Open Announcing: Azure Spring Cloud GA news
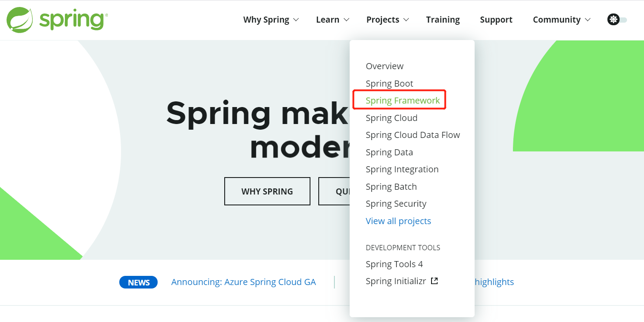 pyautogui.click(x=243, y=282)
